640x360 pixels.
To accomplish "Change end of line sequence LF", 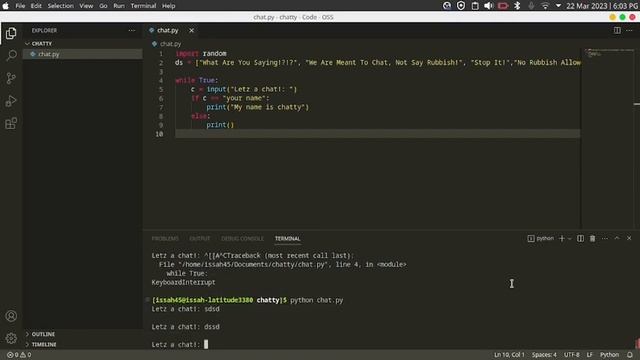I will pyautogui.click(x=590, y=355).
